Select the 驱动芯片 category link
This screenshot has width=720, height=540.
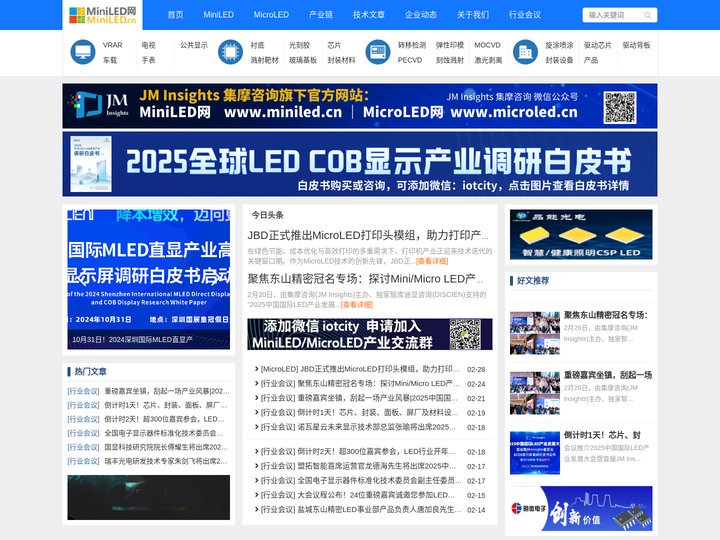pyautogui.click(x=597, y=45)
